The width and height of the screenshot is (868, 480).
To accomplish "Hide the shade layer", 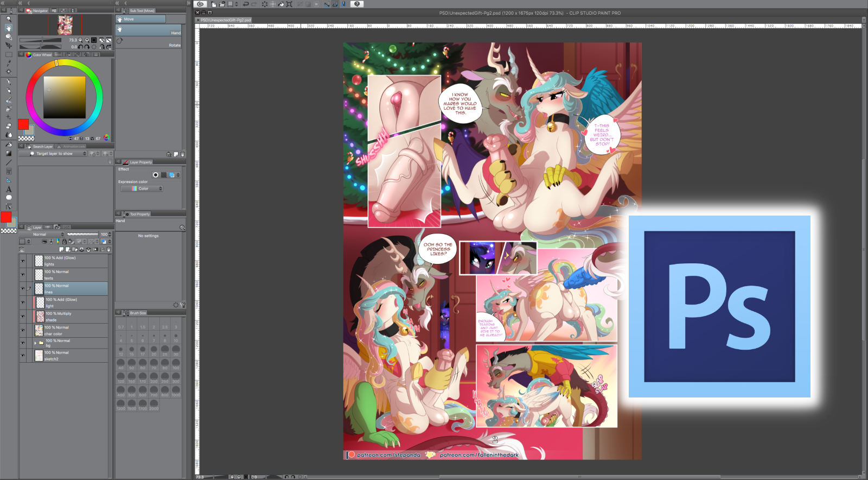I will pos(23,317).
